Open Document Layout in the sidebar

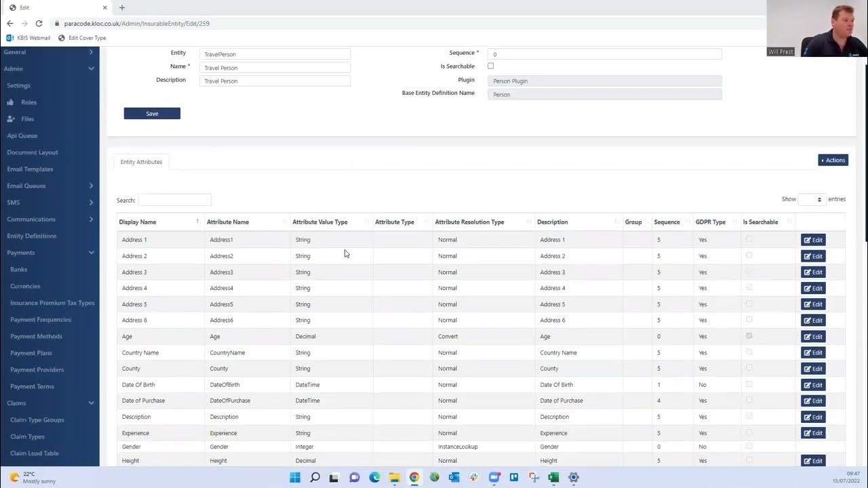(33, 152)
